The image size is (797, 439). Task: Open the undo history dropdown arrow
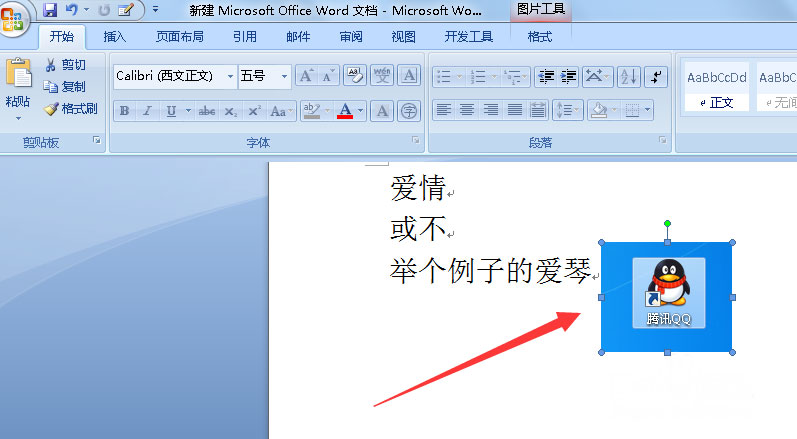pos(86,10)
